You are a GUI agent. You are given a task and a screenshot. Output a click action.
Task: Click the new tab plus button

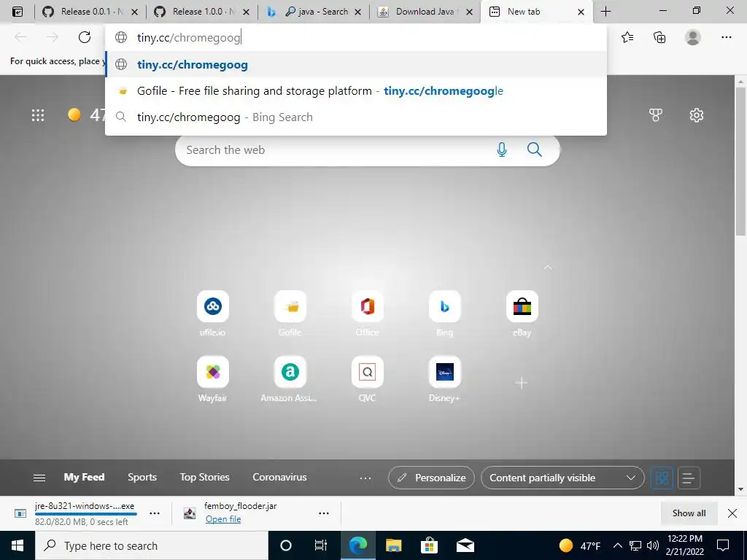[x=606, y=12]
